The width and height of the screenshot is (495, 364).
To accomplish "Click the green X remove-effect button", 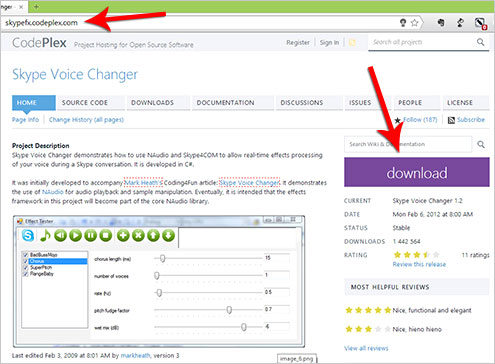I will click(x=138, y=235).
